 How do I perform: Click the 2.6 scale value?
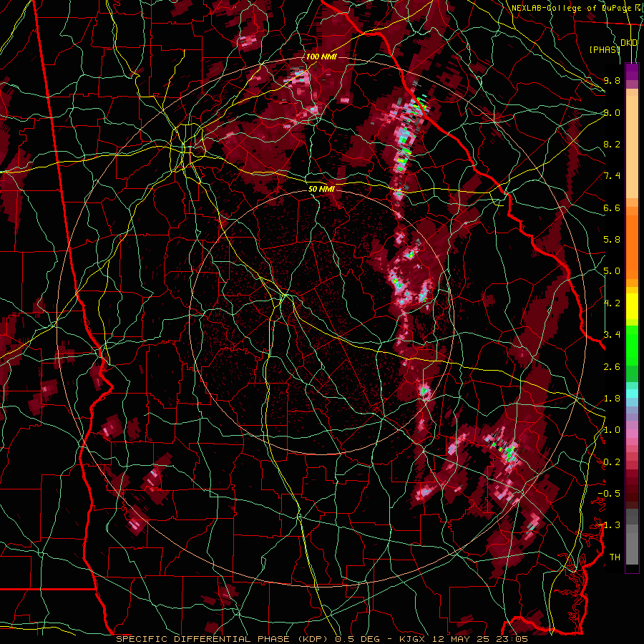[612, 367]
